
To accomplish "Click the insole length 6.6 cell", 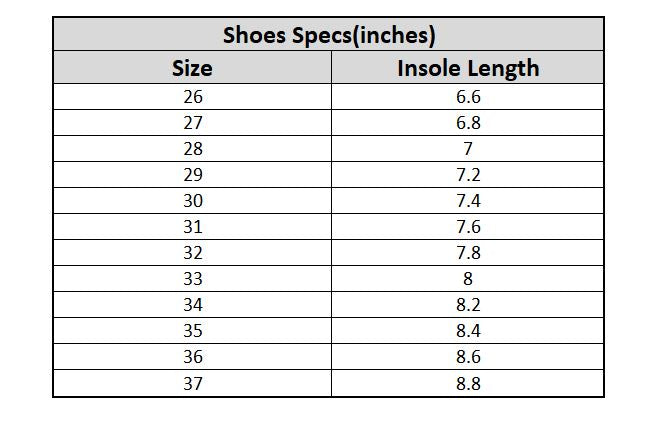I will [x=467, y=97].
